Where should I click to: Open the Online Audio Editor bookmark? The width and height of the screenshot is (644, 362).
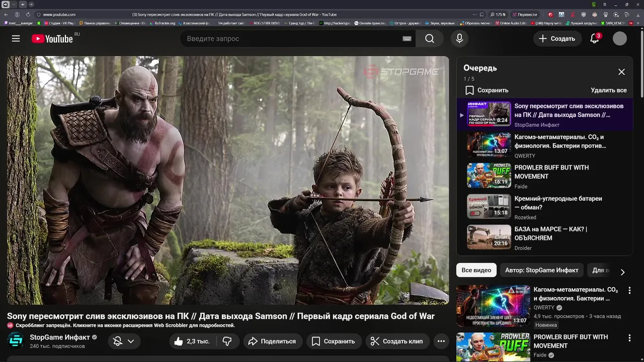510,23
